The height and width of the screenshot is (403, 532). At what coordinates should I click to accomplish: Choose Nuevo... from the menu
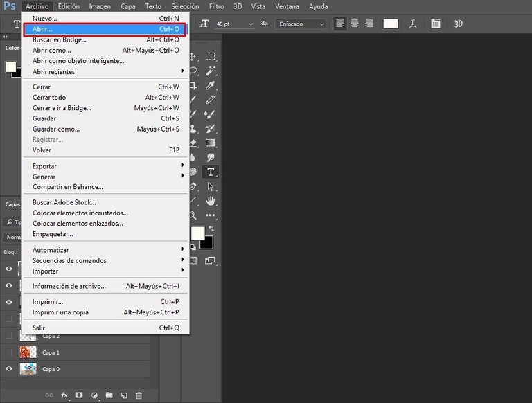105,19
